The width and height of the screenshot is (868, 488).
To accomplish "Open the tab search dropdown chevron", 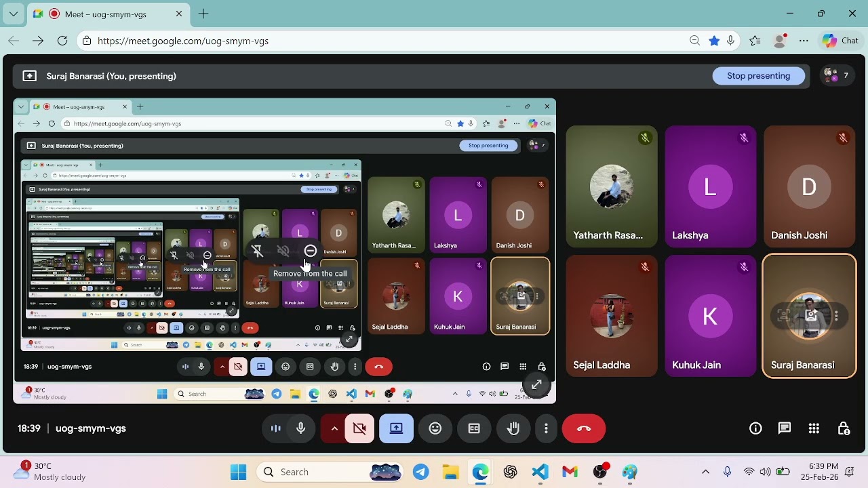I will pos(14,14).
